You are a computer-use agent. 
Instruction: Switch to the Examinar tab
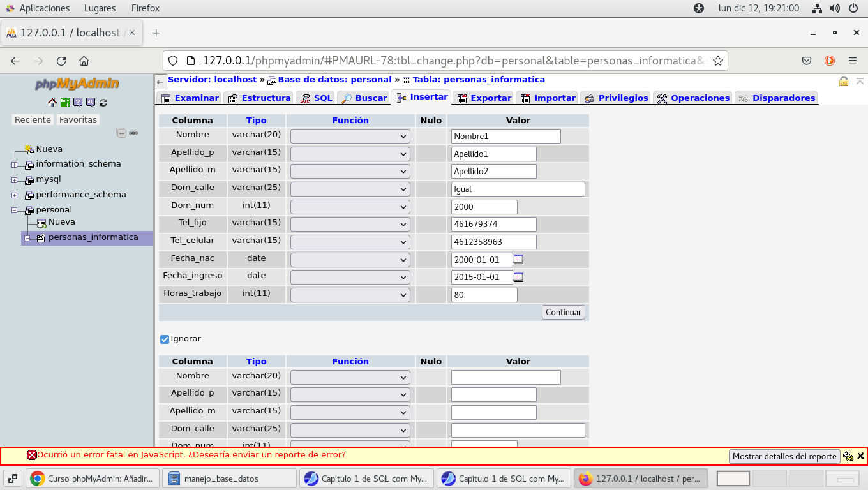coord(190,98)
